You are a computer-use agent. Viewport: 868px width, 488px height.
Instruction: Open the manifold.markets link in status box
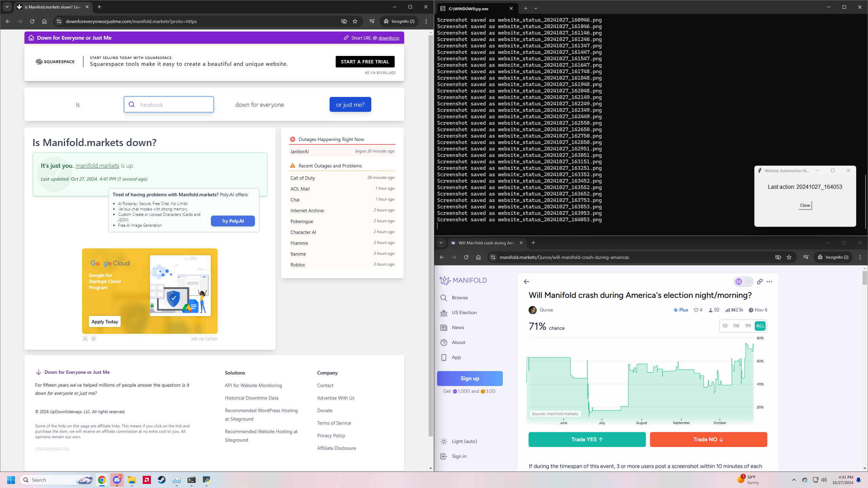coord(97,166)
